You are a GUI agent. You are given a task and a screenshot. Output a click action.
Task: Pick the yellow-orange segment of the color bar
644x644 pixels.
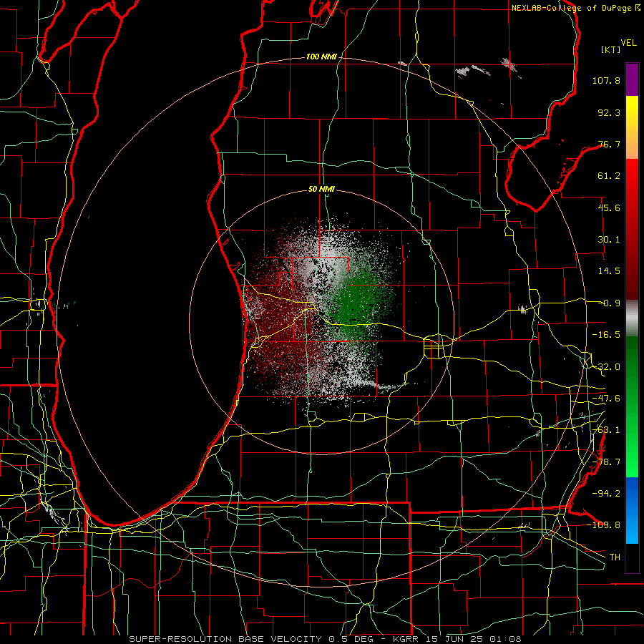pyautogui.click(x=632, y=127)
